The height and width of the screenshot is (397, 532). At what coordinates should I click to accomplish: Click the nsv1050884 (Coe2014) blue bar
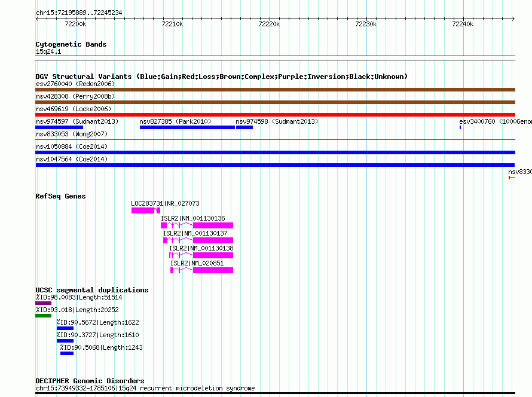(x=275, y=152)
